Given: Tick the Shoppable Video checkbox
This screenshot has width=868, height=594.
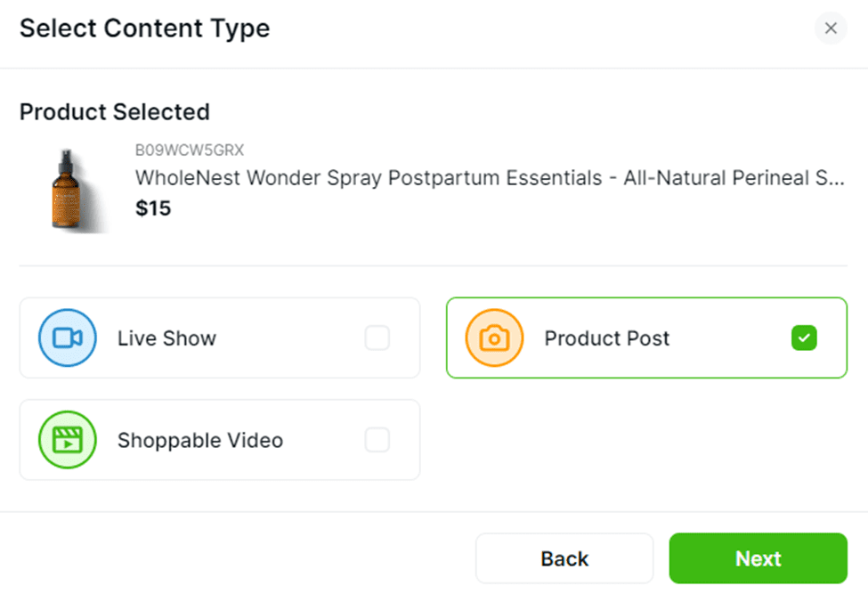Looking at the screenshot, I should [377, 440].
